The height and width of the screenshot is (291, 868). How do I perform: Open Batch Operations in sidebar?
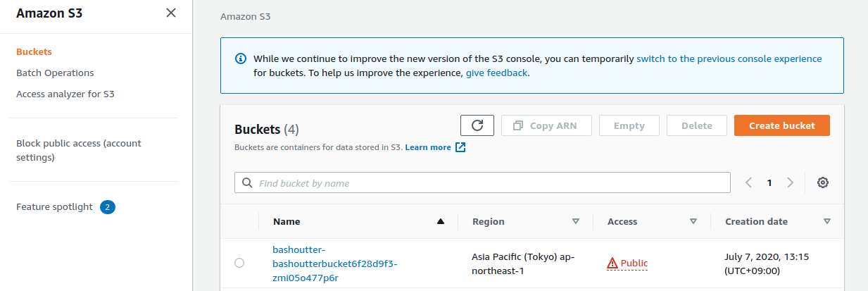[x=55, y=73]
